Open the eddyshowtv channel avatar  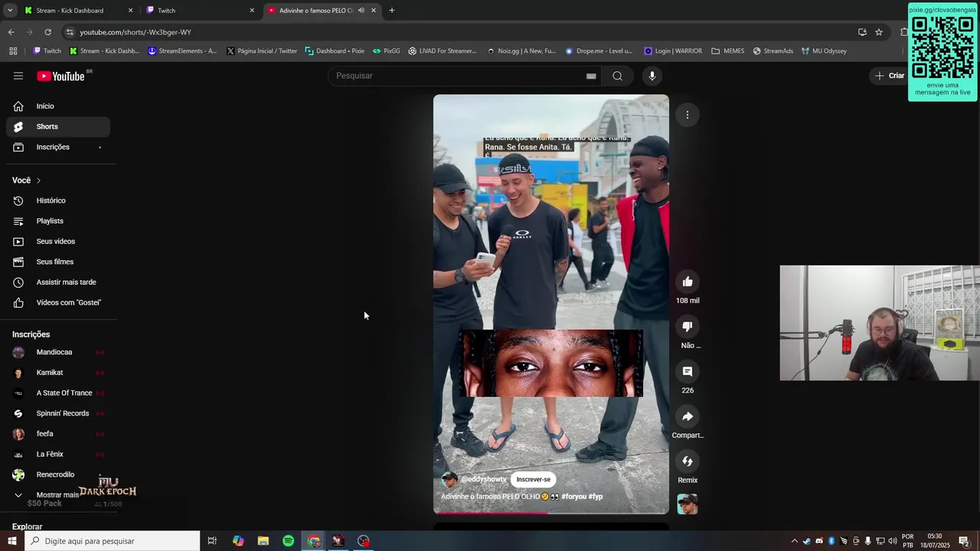[x=449, y=480]
